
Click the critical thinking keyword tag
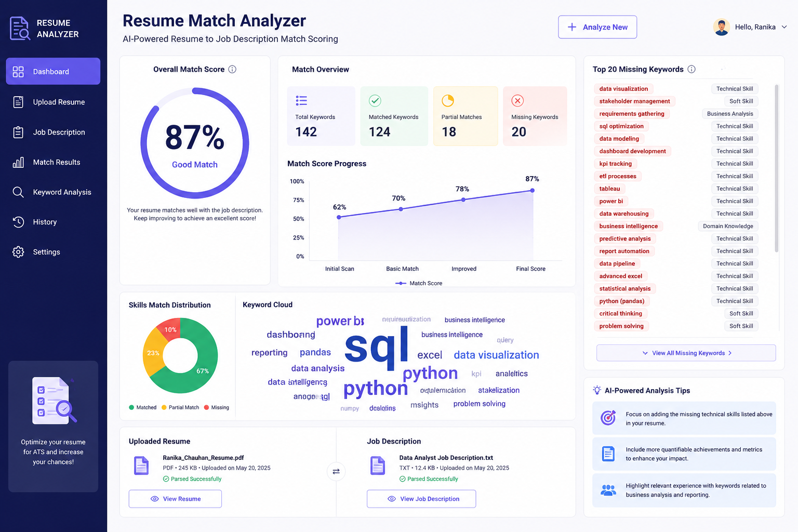click(x=620, y=313)
